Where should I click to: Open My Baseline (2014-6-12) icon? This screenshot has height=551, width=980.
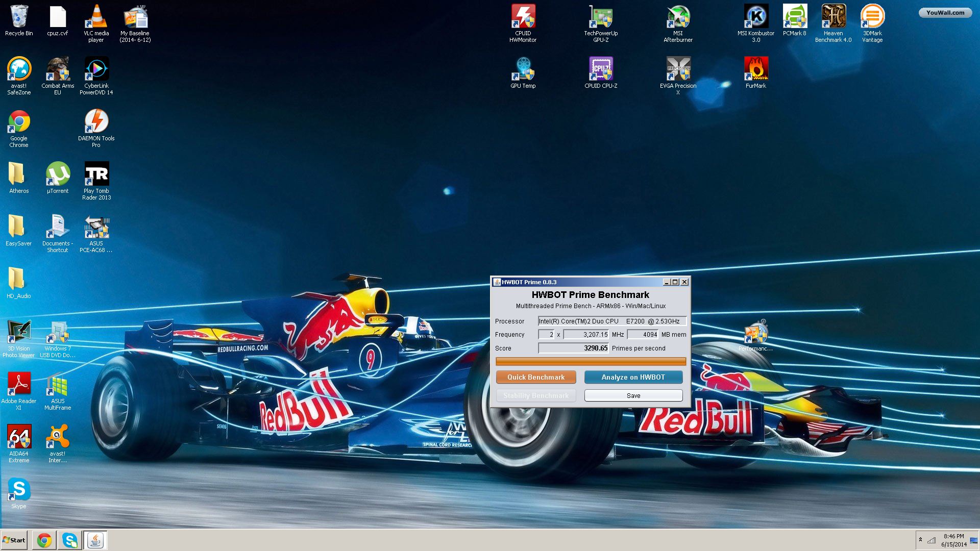click(135, 23)
